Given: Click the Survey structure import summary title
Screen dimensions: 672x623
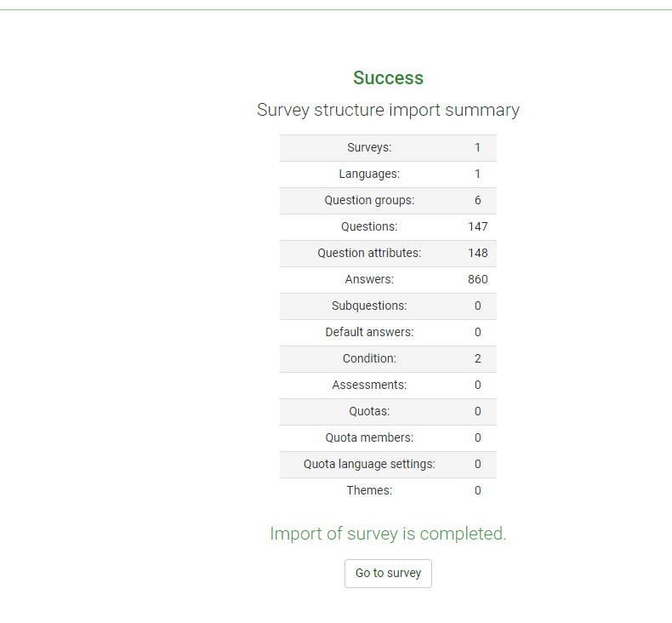Looking at the screenshot, I should click(388, 110).
